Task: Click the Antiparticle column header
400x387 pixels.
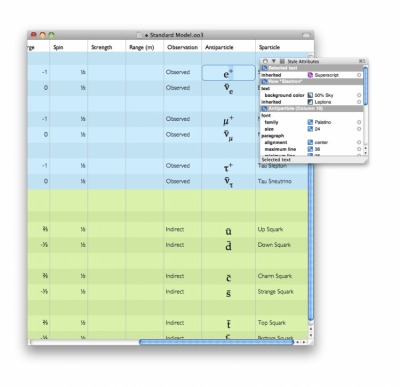Action: pyautogui.click(x=219, y=47)
